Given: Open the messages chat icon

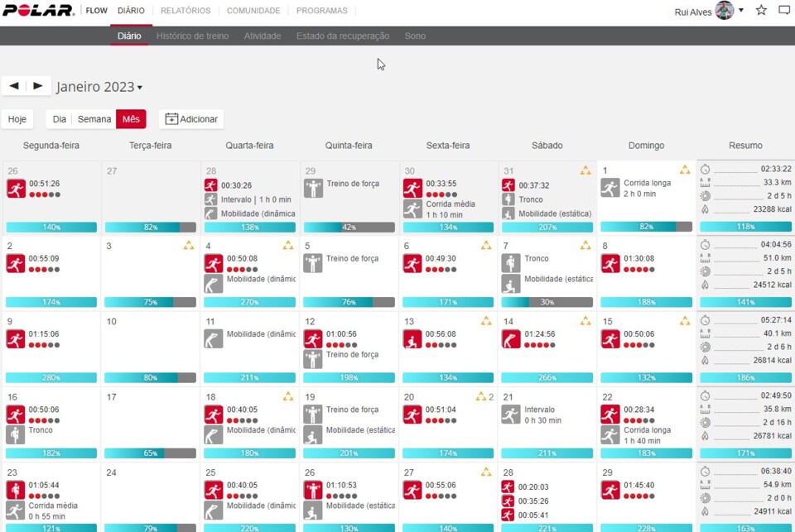Looking at the screenshot, I should 783,11.
